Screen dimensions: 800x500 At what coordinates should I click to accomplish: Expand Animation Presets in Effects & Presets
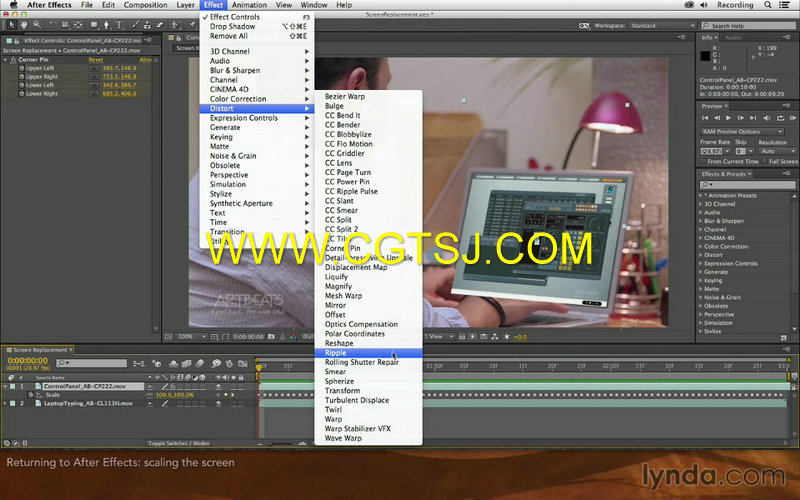tap(701, 195)
